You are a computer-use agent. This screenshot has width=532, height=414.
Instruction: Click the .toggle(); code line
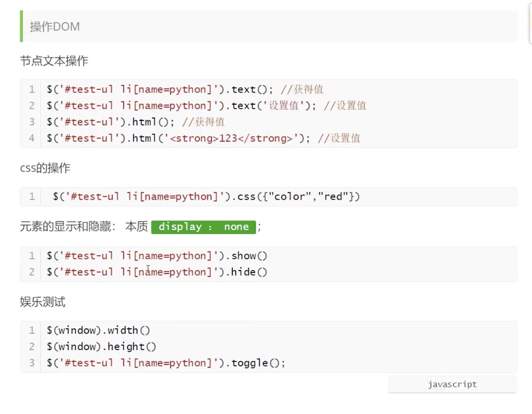click(166, 363)
